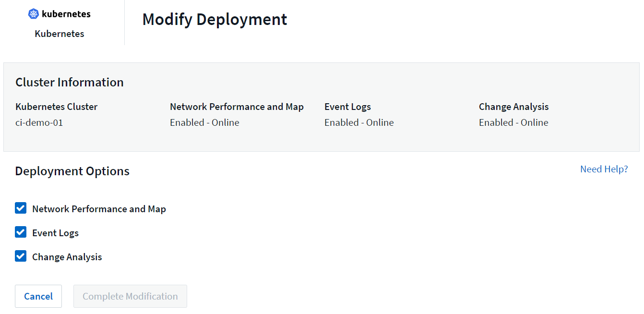Screen dimensions: 644x314
Task: Click the Event Logs checkbox label text
Action: click(55, 233)
